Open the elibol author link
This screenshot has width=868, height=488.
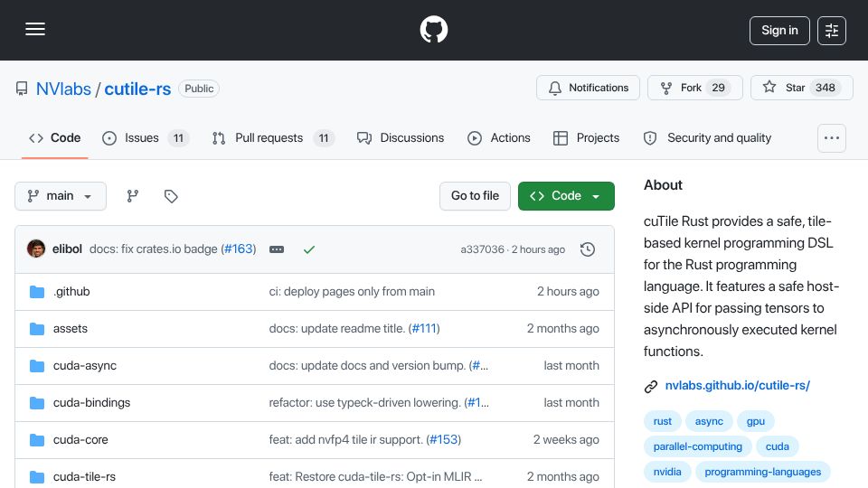click(x=67, y=249)
